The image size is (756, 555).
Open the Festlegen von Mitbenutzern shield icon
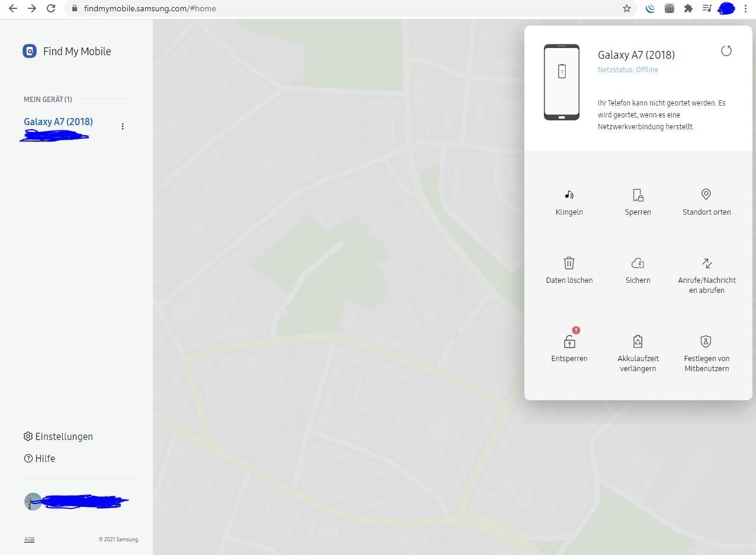coord(706,341)
